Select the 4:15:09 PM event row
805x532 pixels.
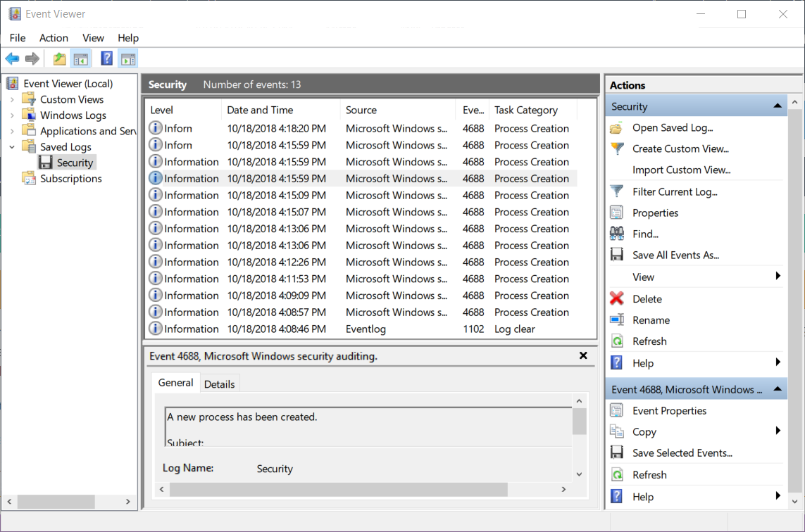pyautogui.click(x=361, y=196)
